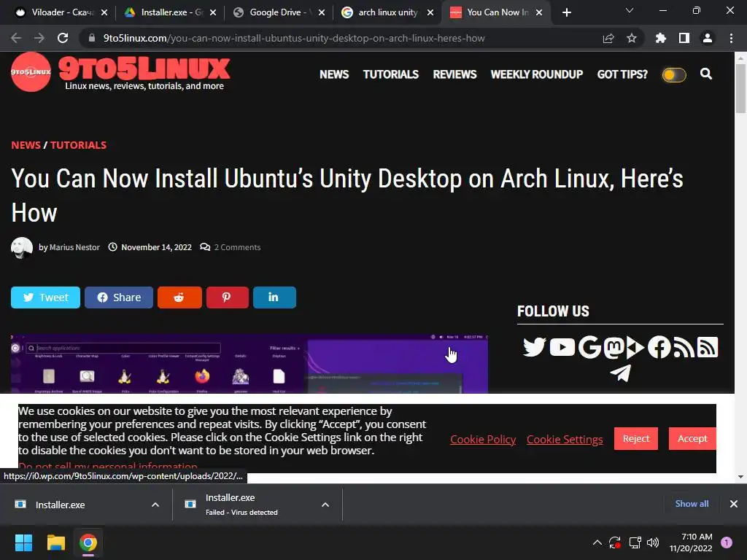Click the browser forward arrow
The width and height of the screenshot is (747, 560).
pyautogui.click(x=39, y=38)
